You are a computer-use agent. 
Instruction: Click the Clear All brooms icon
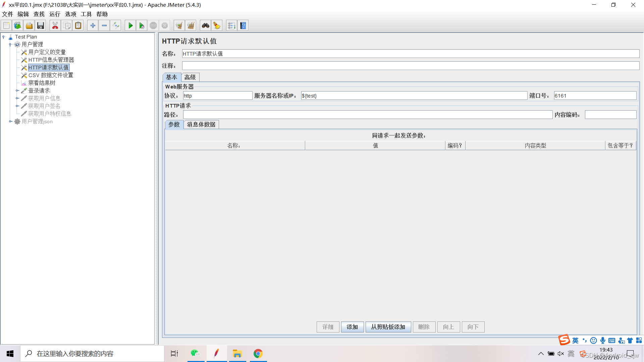pos(191,25)
